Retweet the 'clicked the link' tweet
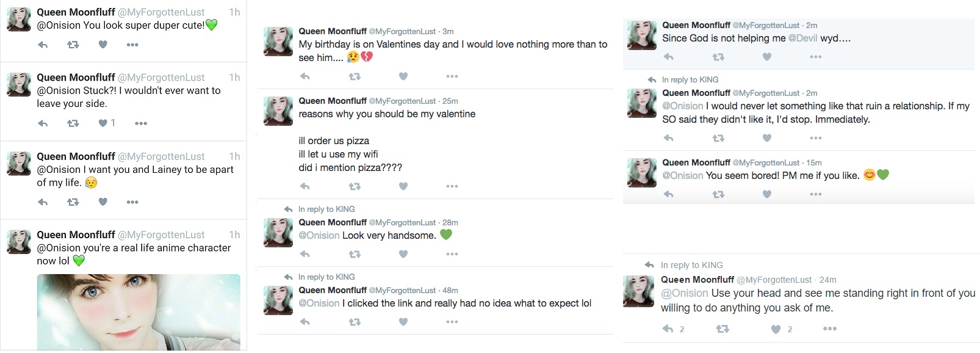This screenshot has width=980, height=353. pos(355,322)
